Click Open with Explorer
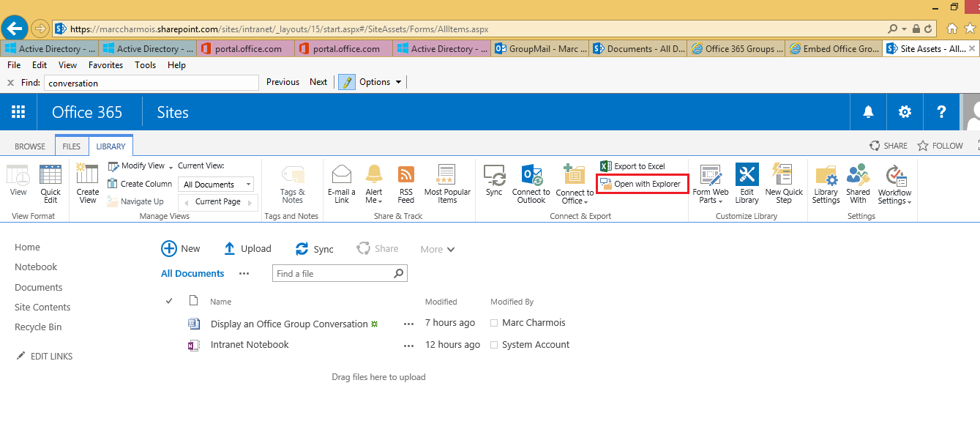Screen dimensions: 980x443 (x=641, y=184)
